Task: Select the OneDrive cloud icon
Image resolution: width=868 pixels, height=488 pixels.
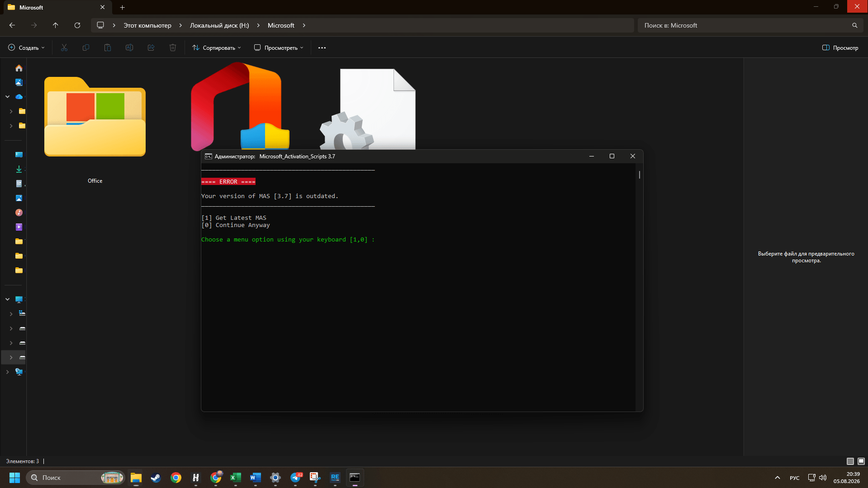Action: [19, 97]
